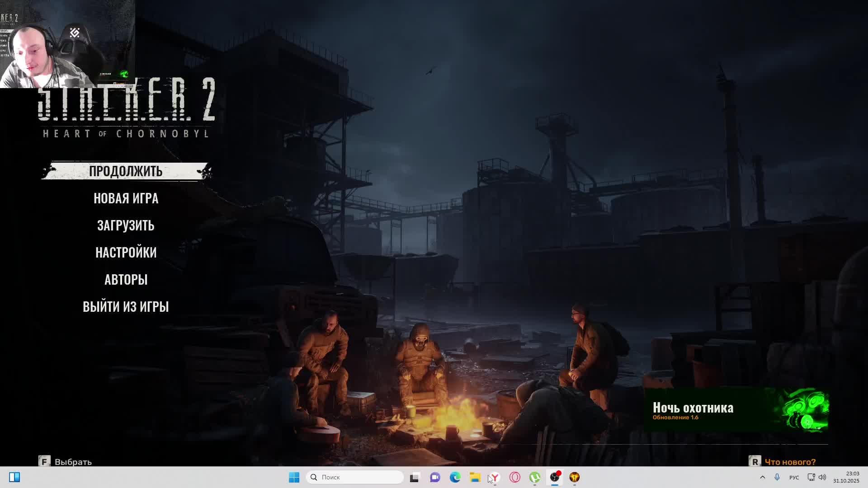This screenshot has width=868, height=488.
Task: Open Task View on the taskbar
Action: coord(414,477)
